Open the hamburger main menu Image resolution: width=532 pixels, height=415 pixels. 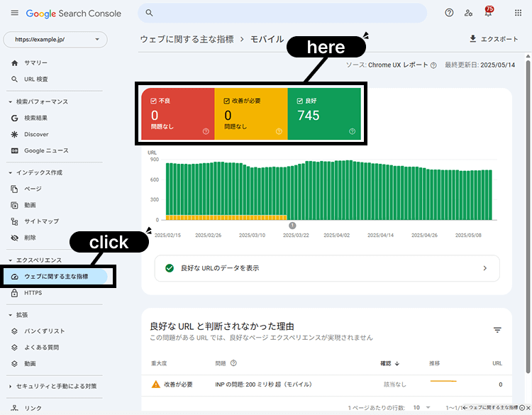click(x=15, y=13)
